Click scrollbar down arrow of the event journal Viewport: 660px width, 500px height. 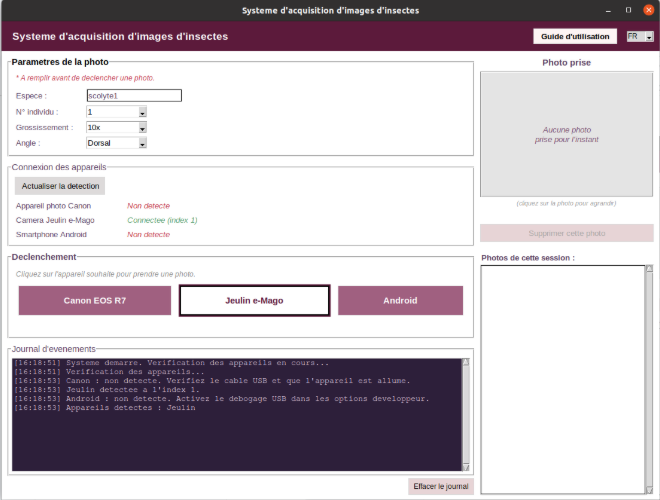[x=466, y=467]
